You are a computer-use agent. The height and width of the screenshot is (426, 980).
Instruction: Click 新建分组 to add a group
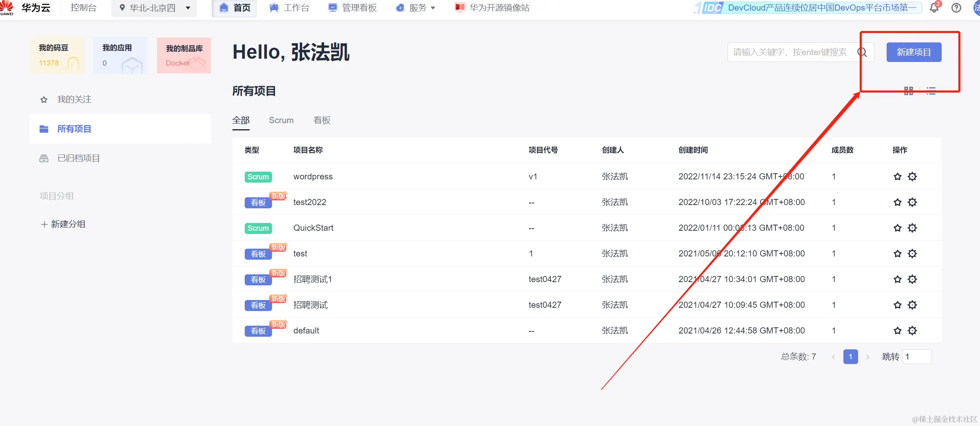63,224
